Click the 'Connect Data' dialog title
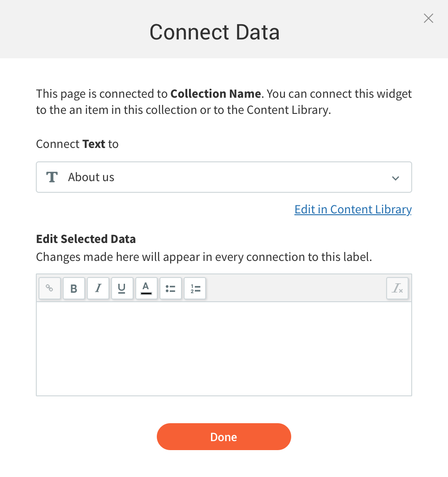The width and height of the screenshot is (448, 477). 215,32
